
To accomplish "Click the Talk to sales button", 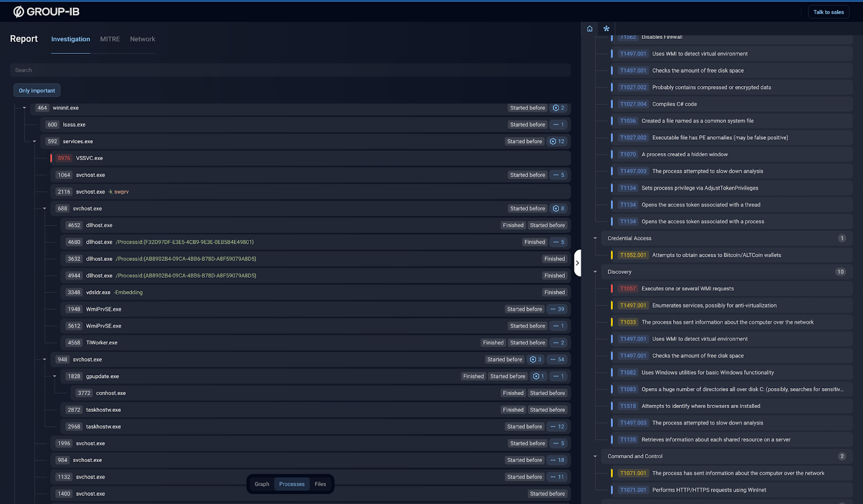I will [828, 11].
